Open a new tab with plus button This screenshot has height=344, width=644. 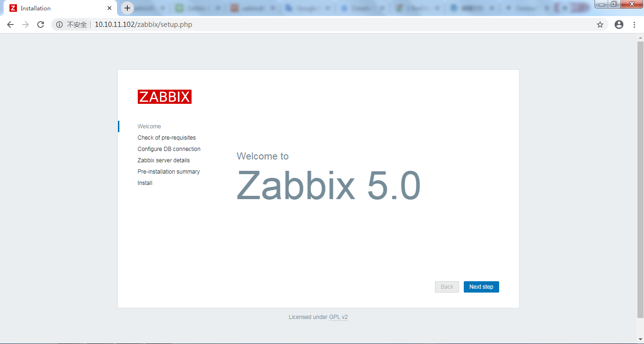[x=127, y=8]
